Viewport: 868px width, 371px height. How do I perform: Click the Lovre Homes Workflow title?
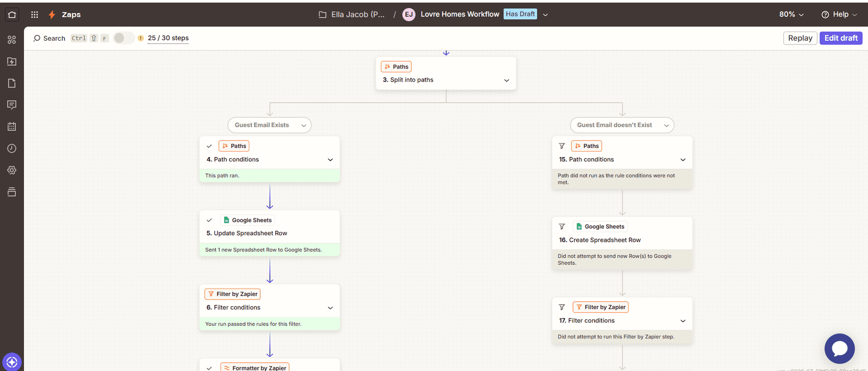pos(460,14)
